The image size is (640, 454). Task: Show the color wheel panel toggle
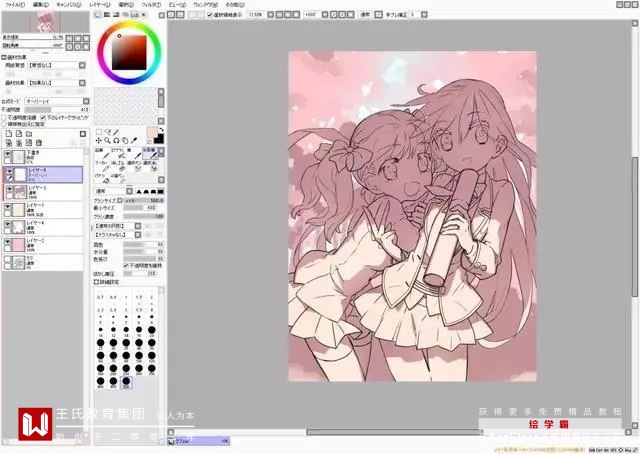pyautogui.click(x=98, y=15)
